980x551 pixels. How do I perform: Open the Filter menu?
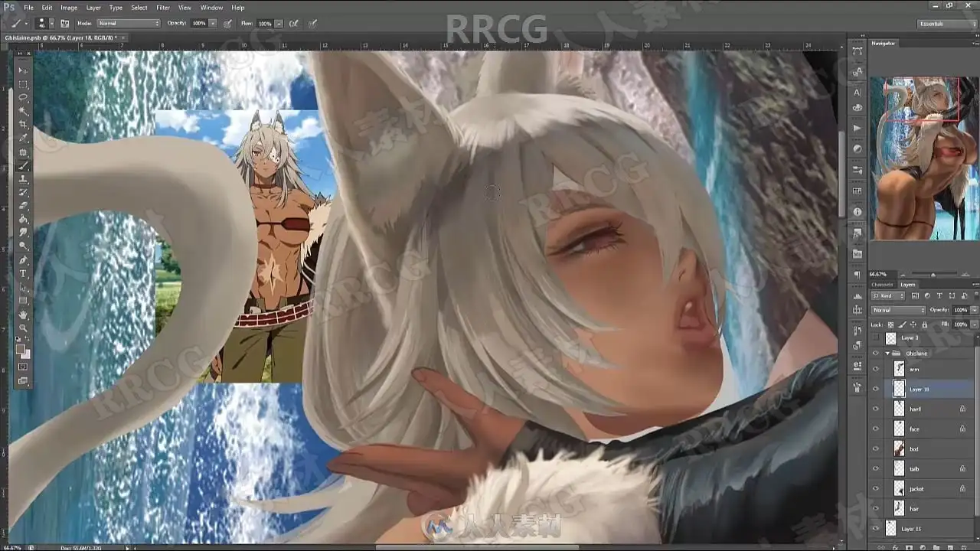tap(163, 8)
